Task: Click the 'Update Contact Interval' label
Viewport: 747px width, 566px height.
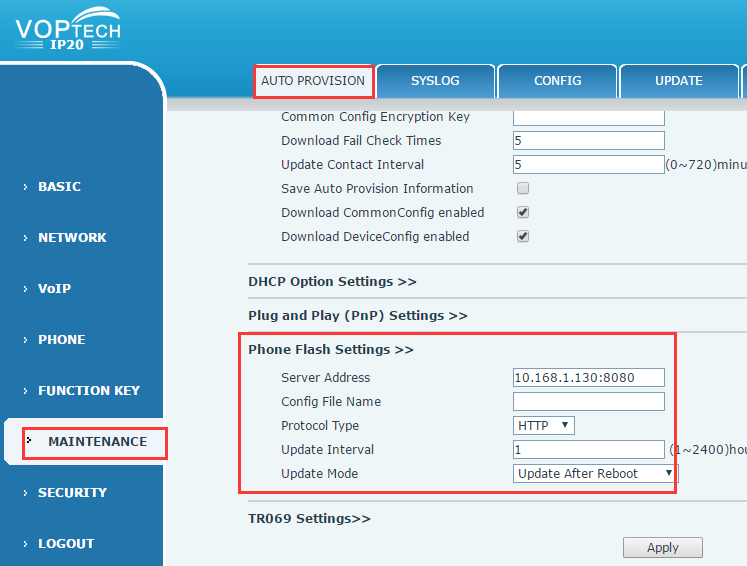Action: (353, 164)
